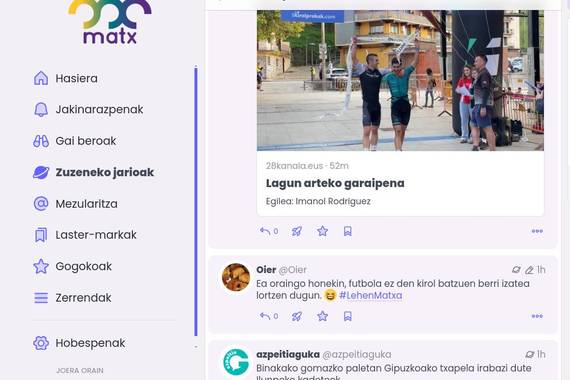Go to Jakinarazpenak
The image size is (570, 380).
(x=99, y=109)
